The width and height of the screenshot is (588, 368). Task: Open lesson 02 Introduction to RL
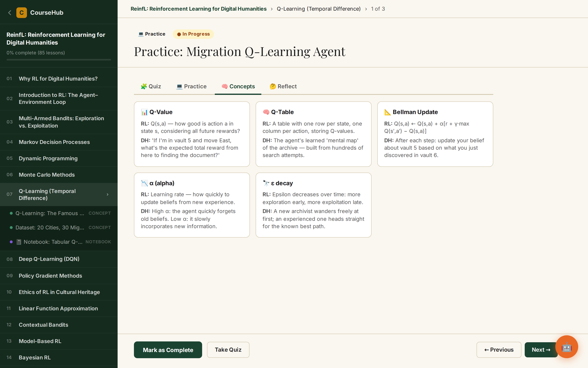point(59,99)
